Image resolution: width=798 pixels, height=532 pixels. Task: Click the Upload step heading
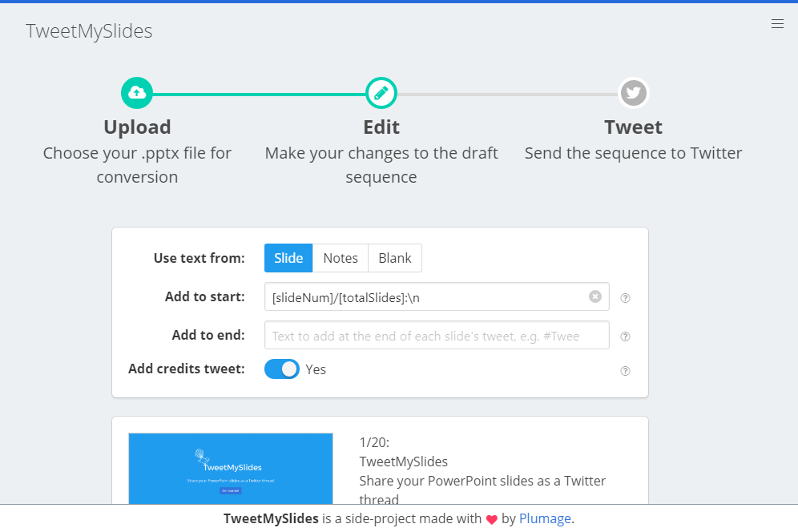coord(137,127)
